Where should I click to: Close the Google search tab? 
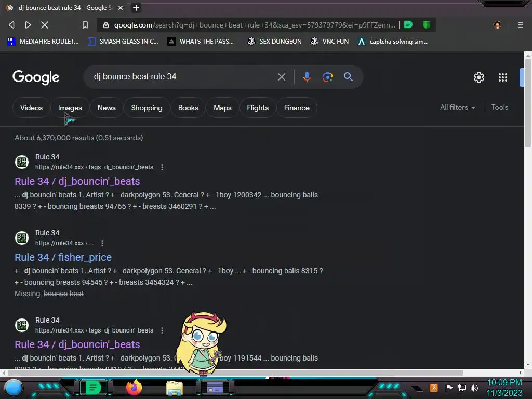tap(121, 8)
